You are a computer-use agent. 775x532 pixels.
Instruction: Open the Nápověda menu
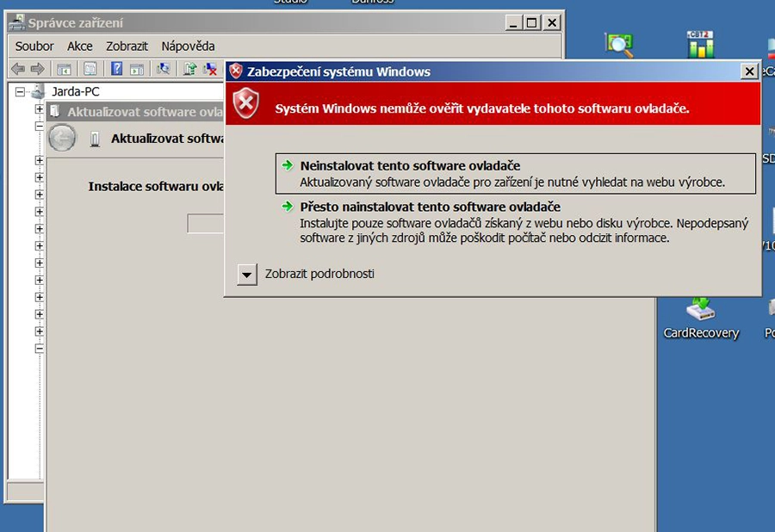click(188, 46)
